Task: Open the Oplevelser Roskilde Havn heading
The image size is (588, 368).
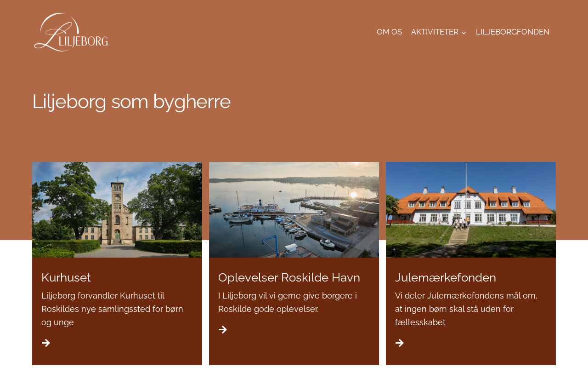Action: 289,277
